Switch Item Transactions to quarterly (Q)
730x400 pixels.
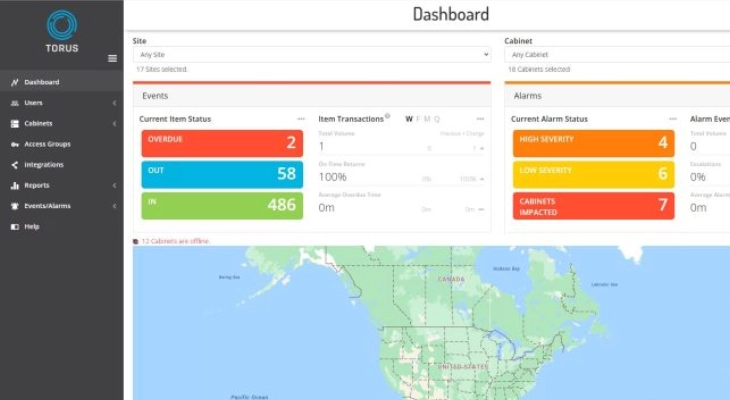[x=437, y=119]
